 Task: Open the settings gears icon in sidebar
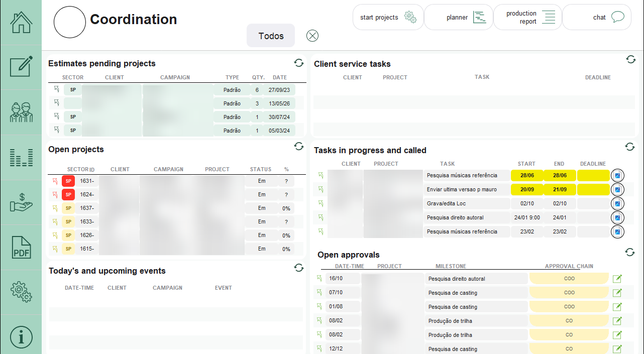coord(21,292)
